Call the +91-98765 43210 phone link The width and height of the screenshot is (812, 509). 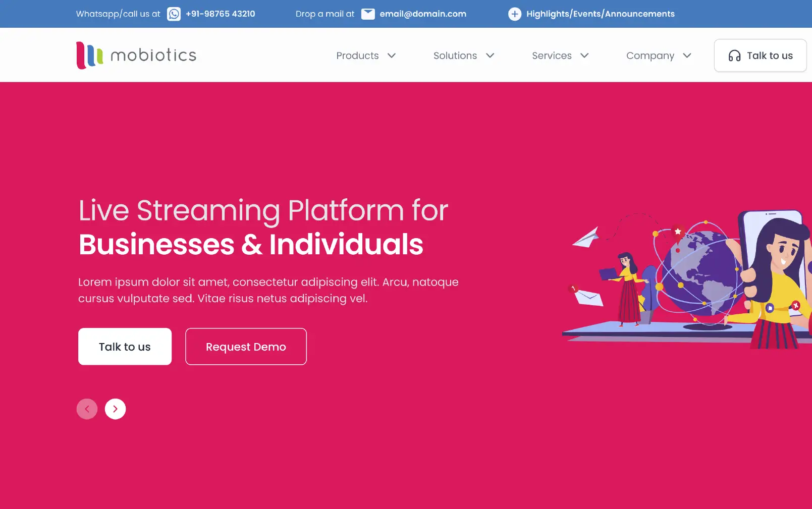pos(221,14)
